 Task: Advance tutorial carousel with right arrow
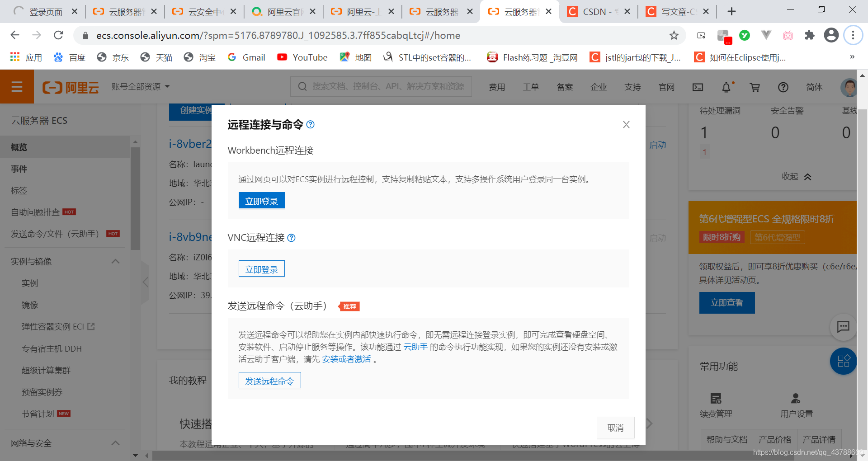click(650, 423)
